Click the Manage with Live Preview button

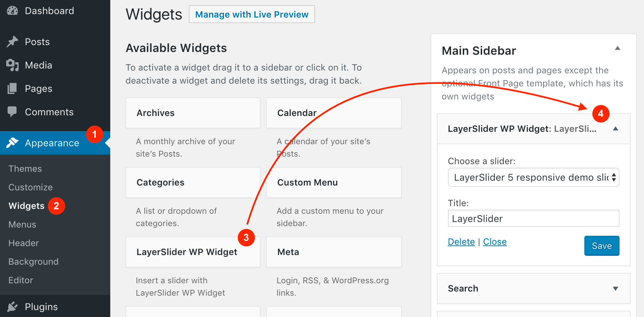tap(252, 14)
